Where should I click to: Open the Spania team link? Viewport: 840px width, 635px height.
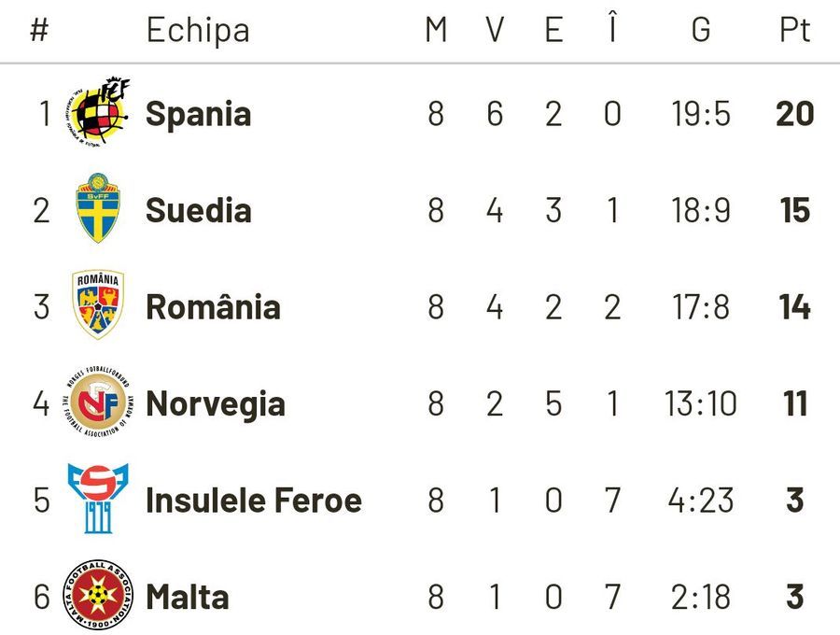coord(198,114)
